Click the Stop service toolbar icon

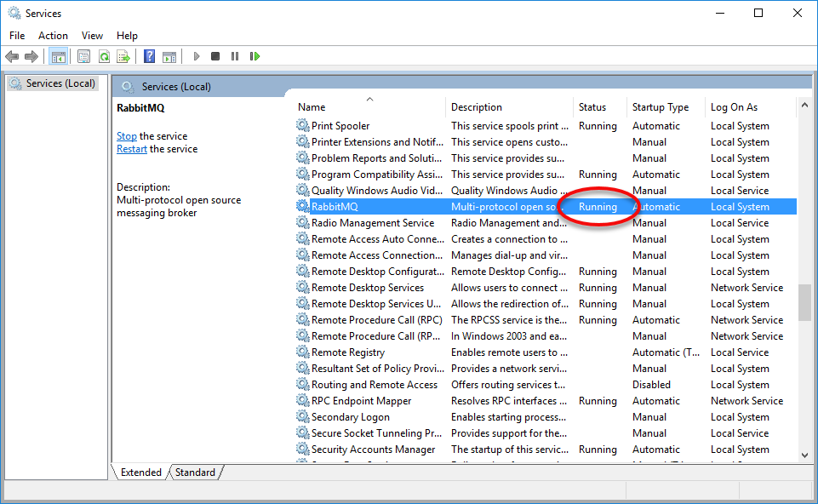click(x=215, y=56)
